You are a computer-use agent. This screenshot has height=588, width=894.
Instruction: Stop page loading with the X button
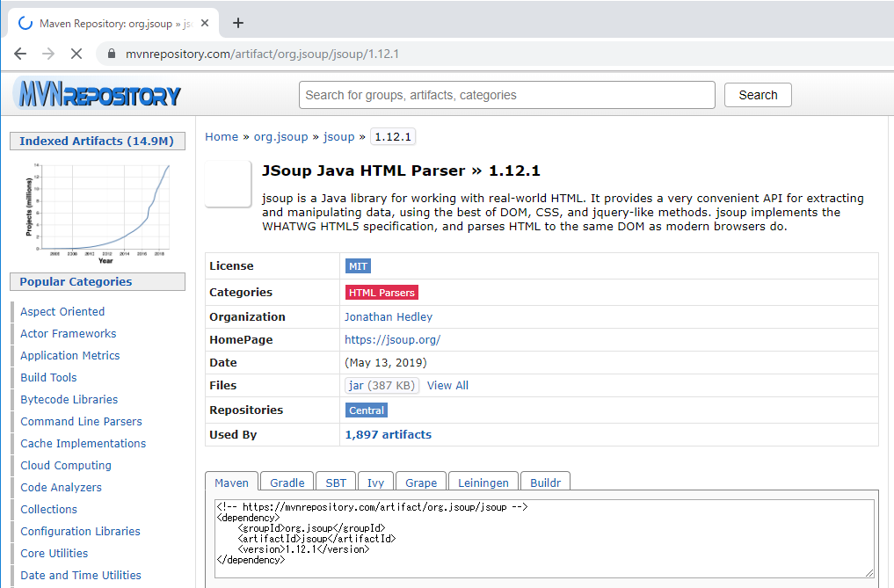click(x=76, y=54)
